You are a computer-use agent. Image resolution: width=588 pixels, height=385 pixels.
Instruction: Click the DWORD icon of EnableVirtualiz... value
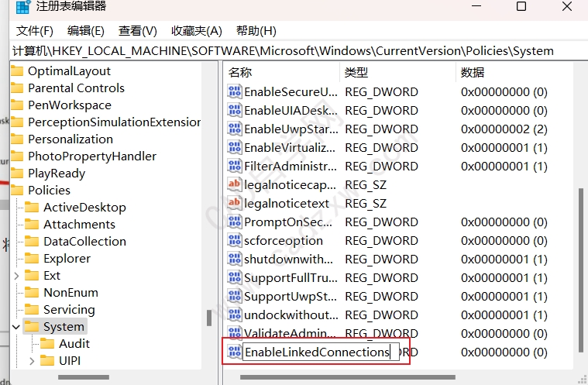click(x=235, y=147)
